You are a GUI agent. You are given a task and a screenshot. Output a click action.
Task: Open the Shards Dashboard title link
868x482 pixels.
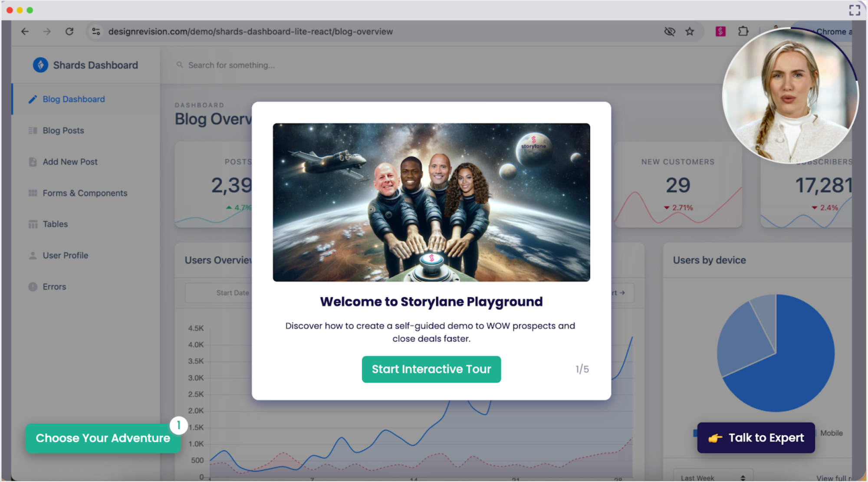click(x=95, y=65)
